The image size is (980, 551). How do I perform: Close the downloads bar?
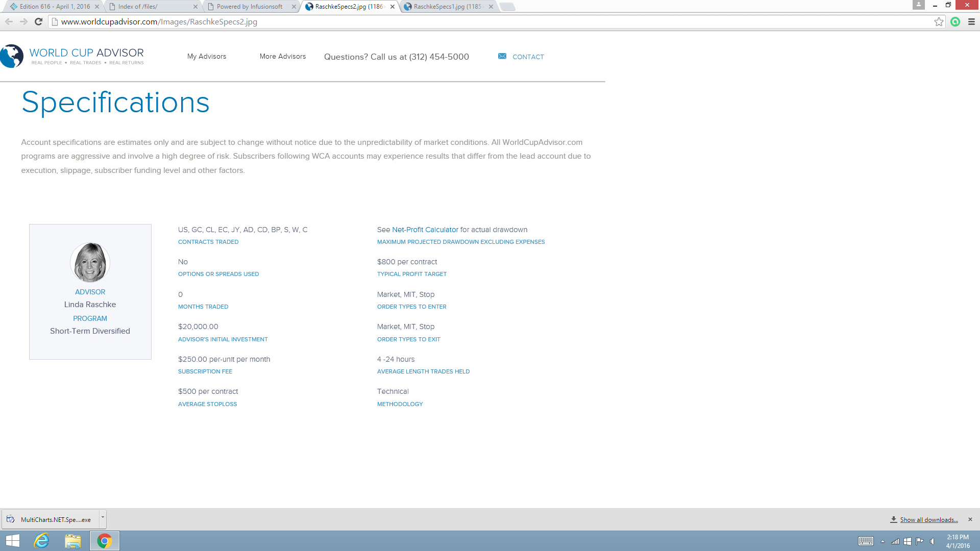point(970,519)
